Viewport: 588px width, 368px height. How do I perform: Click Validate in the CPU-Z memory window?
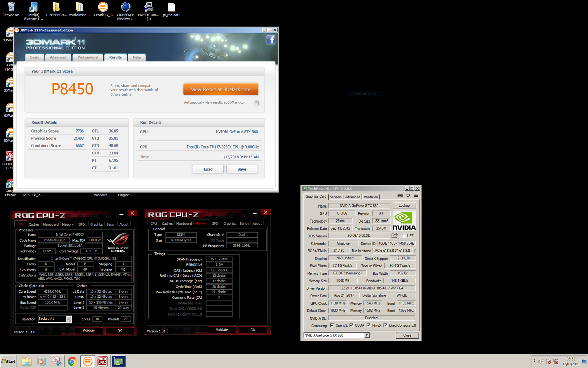222,330
